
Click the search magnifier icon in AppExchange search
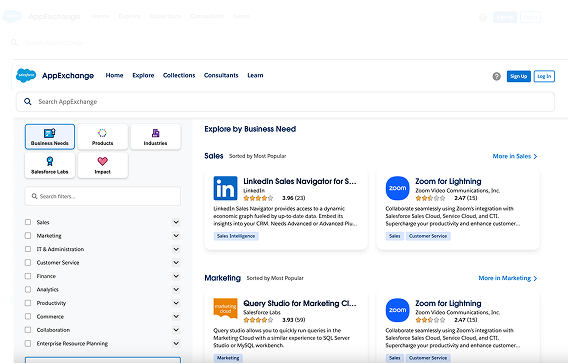pos(28,101)
